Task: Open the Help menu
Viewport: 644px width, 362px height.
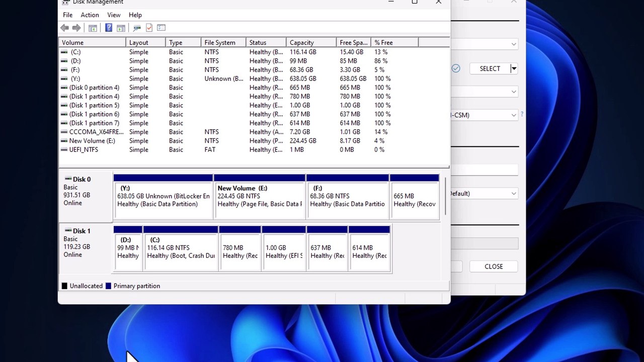Action: pyautogui.click(x=135, y=15)
